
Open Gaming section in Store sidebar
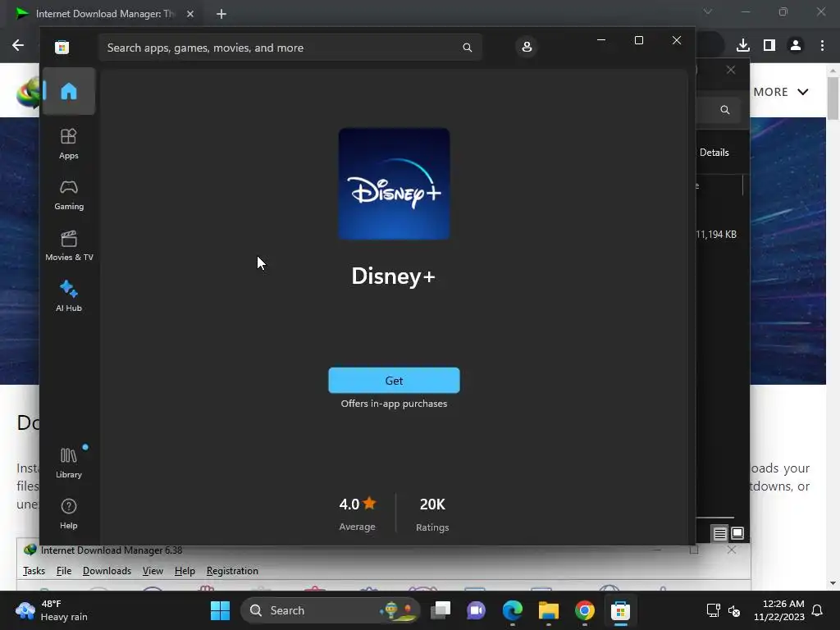pyautogui.click(x=69, y=195)
